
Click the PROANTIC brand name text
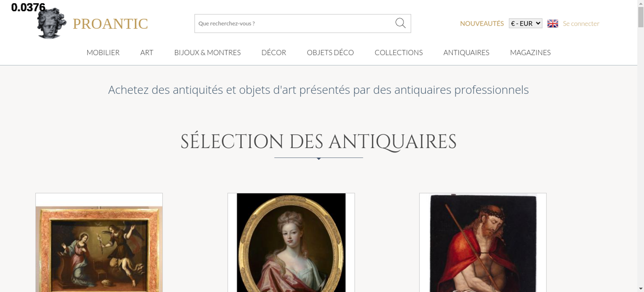click(110, 24)
